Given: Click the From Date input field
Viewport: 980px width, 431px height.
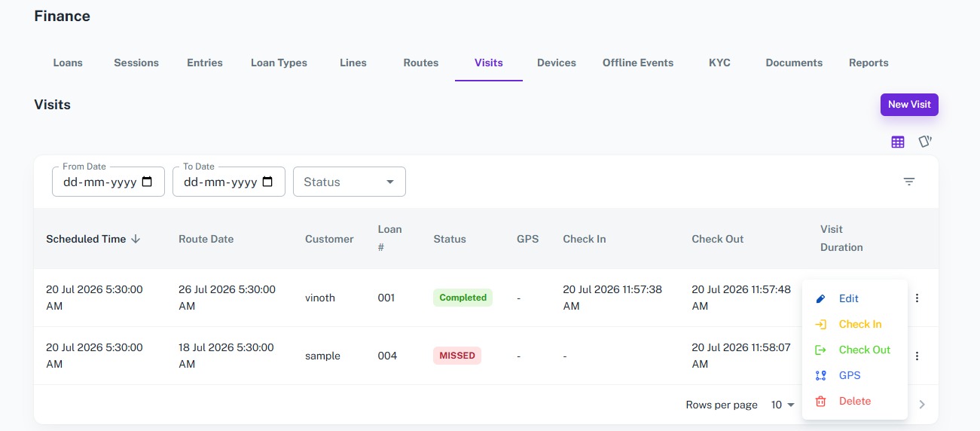Looking at the screenshot, I should (108, 182).
